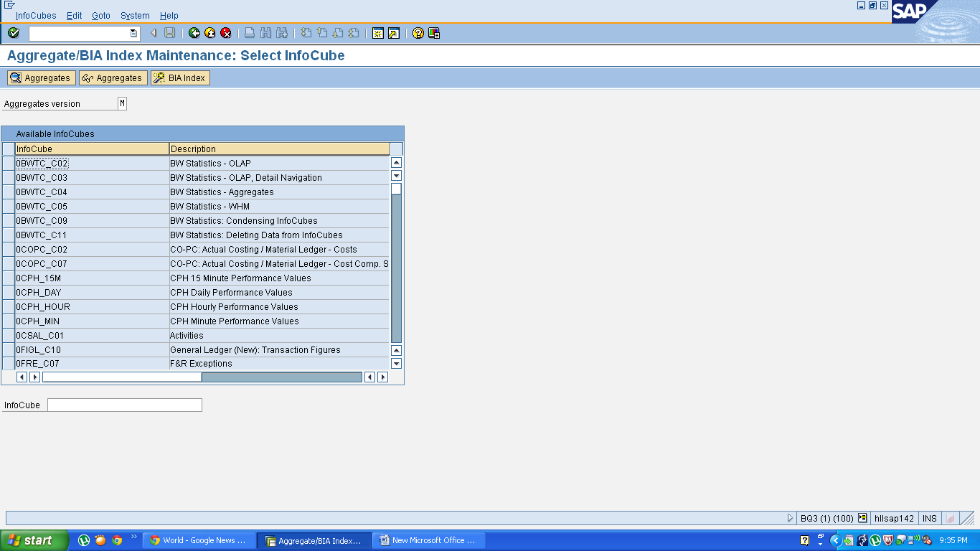Click the yellow Help question mark icon
This screenshot has width=980, height=551.
click(x=418, y=33)
